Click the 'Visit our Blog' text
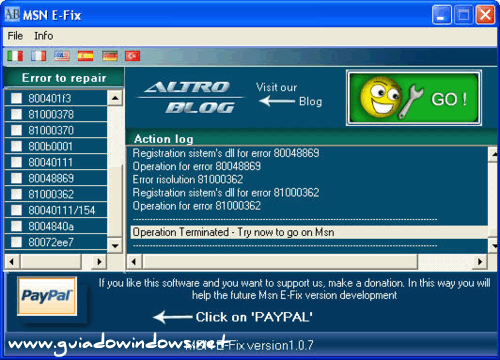The width and height of the screenshot is (500, 360). 289,94
